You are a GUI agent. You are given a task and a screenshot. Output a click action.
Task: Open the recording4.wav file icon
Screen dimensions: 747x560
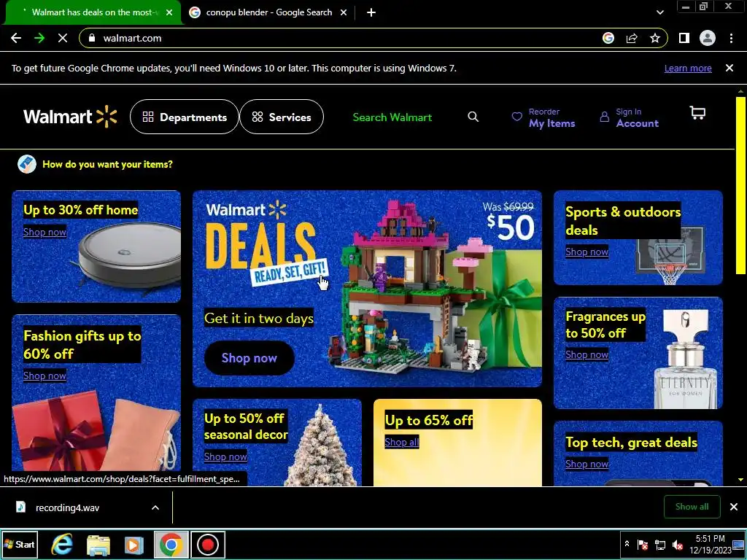click(20, 507)
